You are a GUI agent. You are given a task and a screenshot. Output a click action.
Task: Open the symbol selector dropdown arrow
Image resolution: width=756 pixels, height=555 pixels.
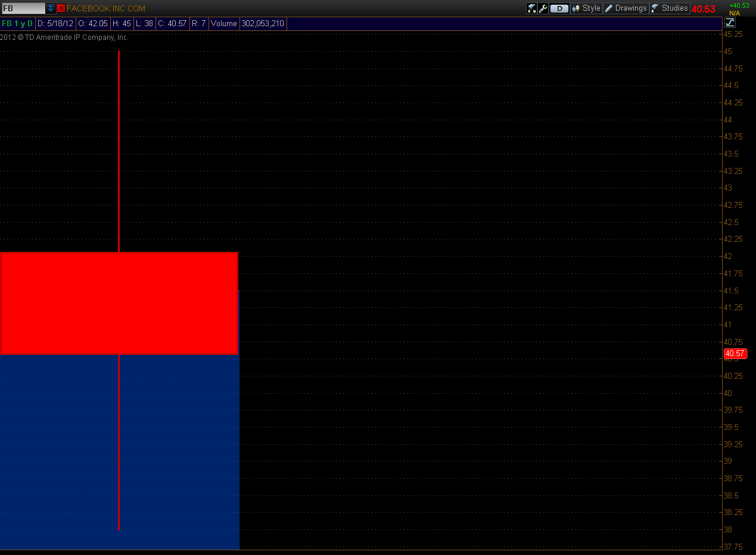click(x=51, y=8)
